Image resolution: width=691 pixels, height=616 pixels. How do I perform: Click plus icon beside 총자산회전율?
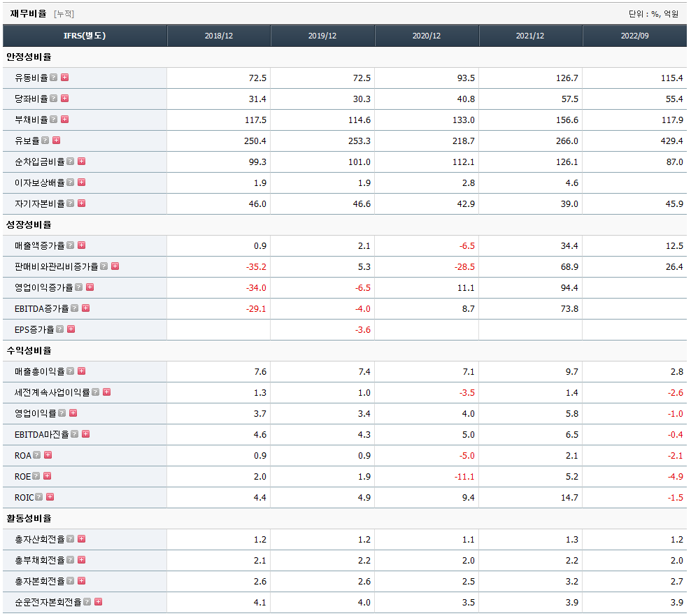[82, 539]
